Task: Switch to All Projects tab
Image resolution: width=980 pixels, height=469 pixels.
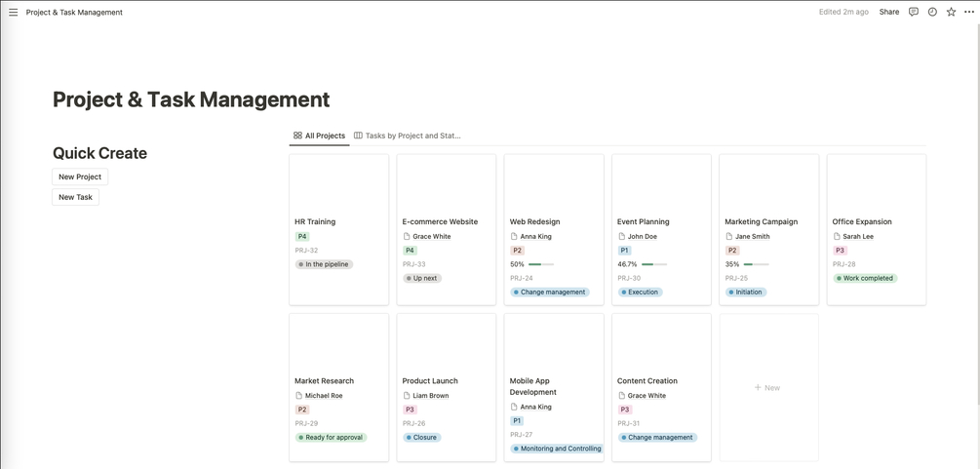Action: point(320,136)
